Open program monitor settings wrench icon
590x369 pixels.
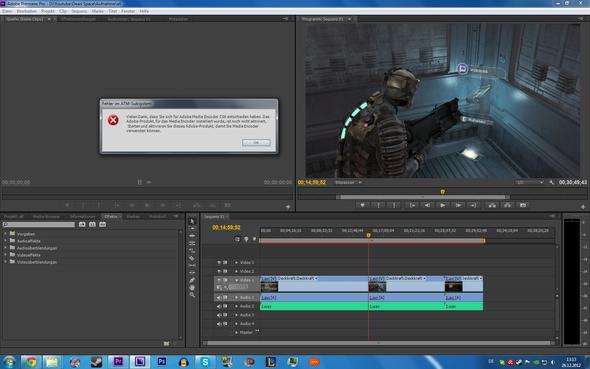pos(552,182)
